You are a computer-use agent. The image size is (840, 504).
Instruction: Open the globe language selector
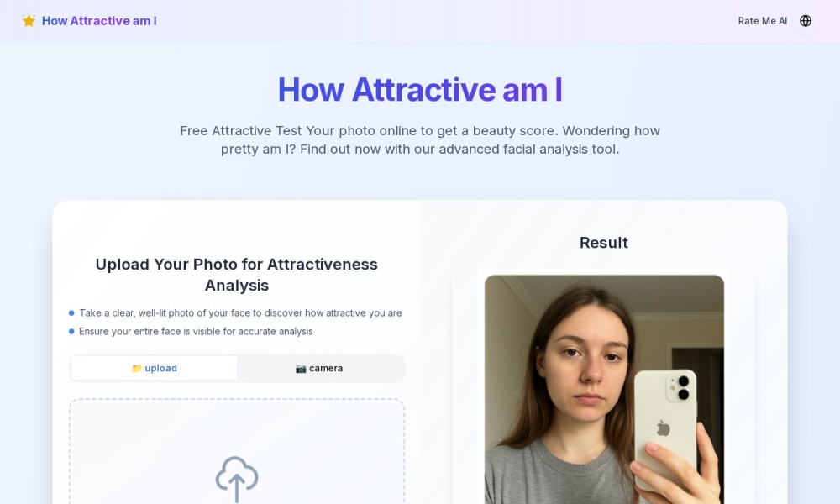806,21
